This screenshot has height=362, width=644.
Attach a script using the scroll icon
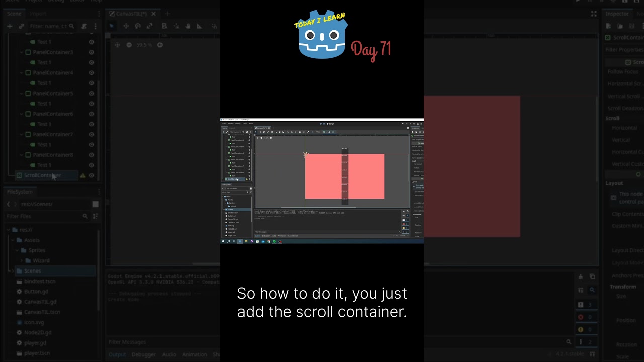click(84, 26)
